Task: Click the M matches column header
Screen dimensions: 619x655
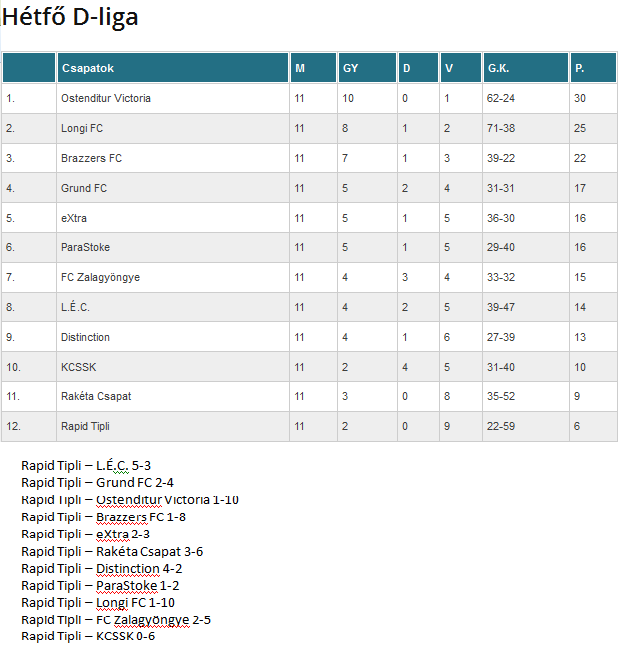Action: 299,68
